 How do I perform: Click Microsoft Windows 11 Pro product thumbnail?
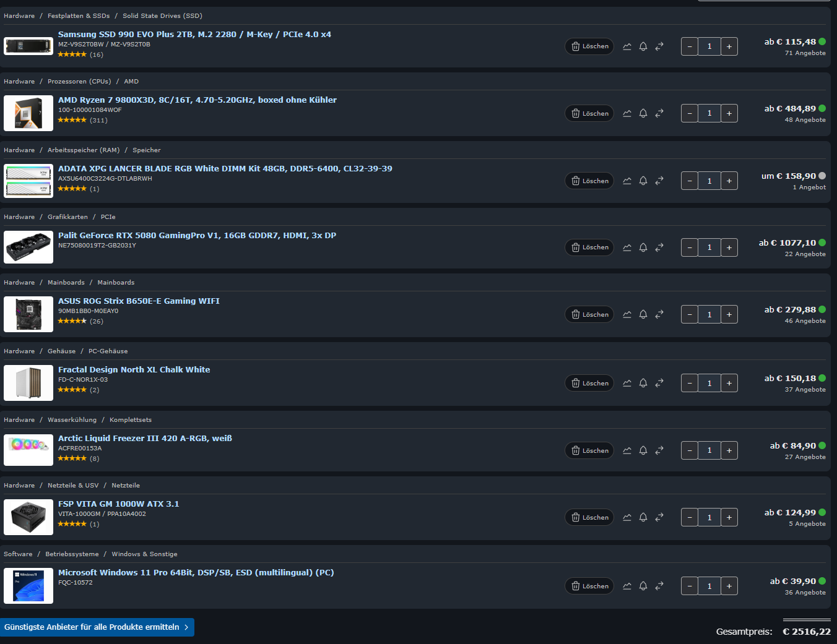click(x=28, y=586)
